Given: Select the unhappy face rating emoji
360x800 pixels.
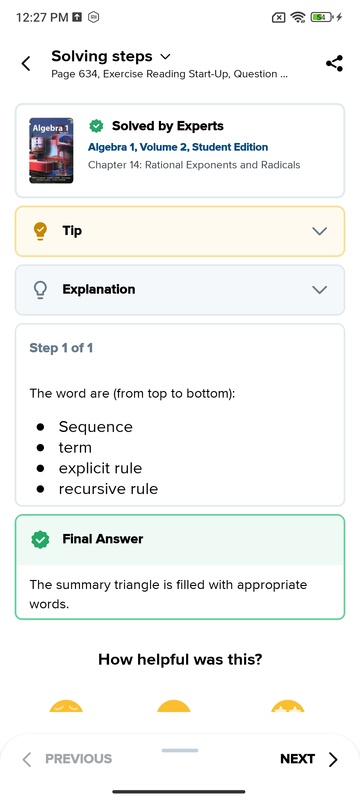Looking at the screenshot, I should click(66, 706).
